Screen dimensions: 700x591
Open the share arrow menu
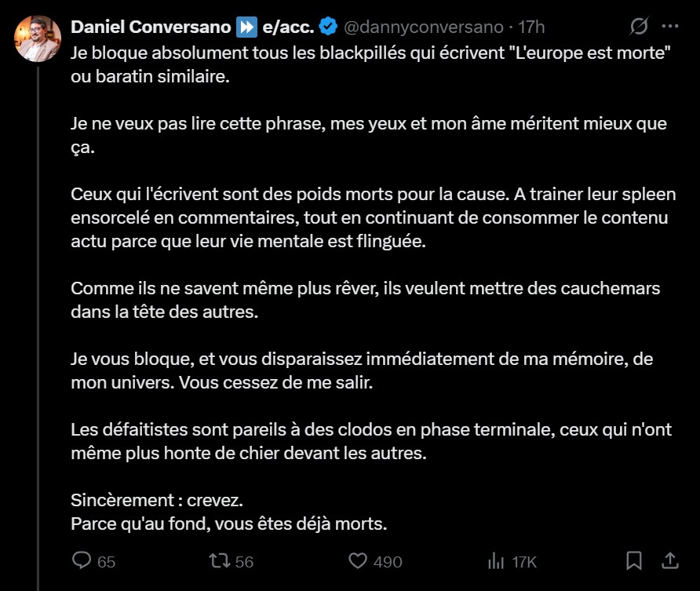670,560
